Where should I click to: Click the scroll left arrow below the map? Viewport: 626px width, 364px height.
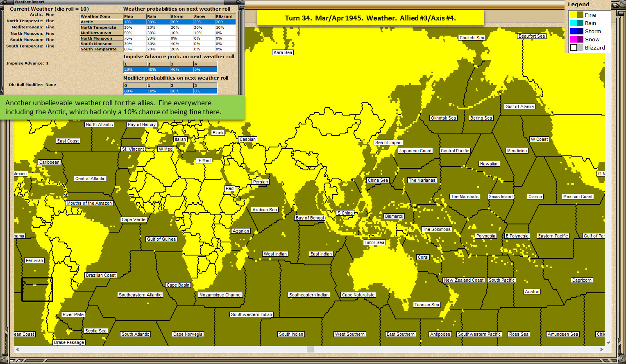tap(17, 349)
